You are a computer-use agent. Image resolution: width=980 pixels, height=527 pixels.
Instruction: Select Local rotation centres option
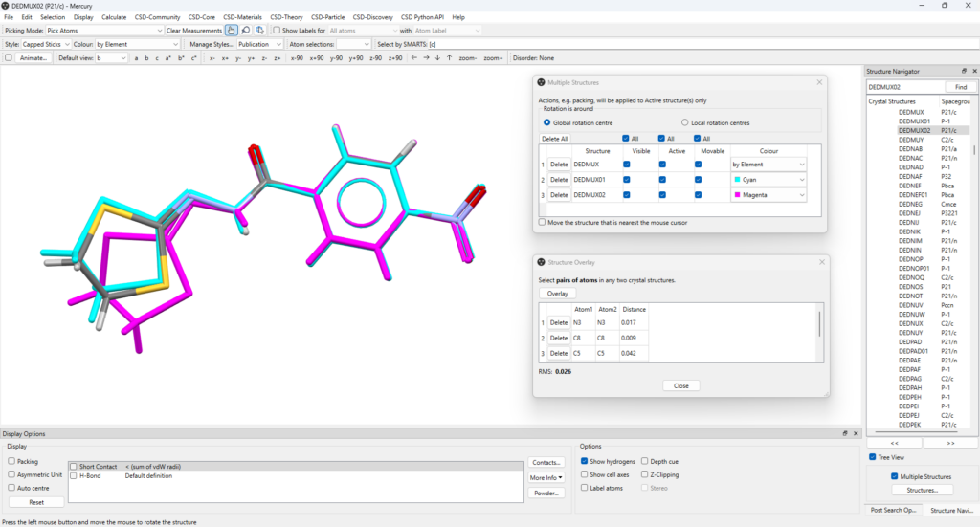(x=685, y=122)
